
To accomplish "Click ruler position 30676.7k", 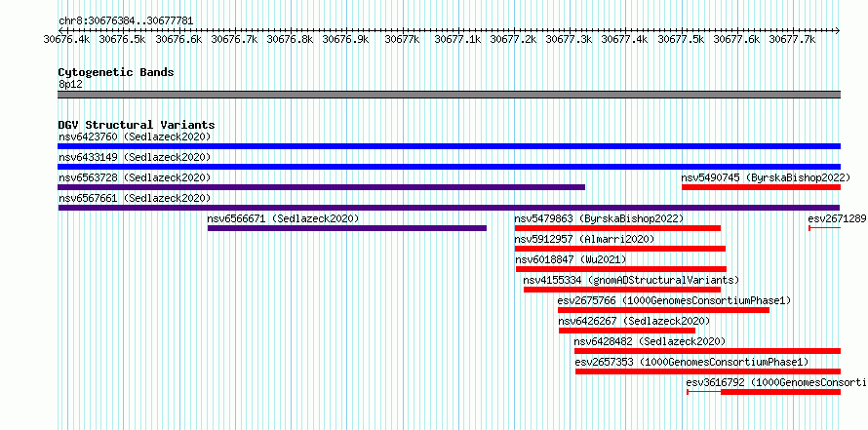I will [235, 39].
